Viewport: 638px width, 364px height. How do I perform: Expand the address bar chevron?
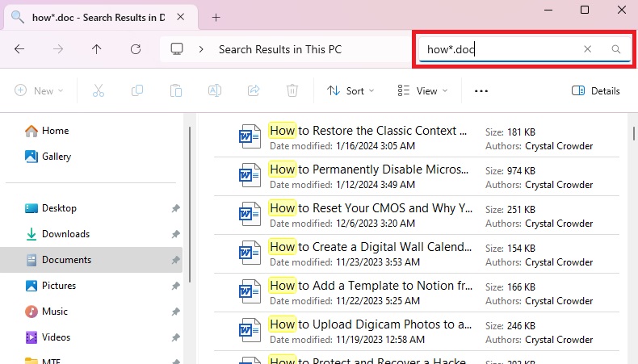point(201,49)
